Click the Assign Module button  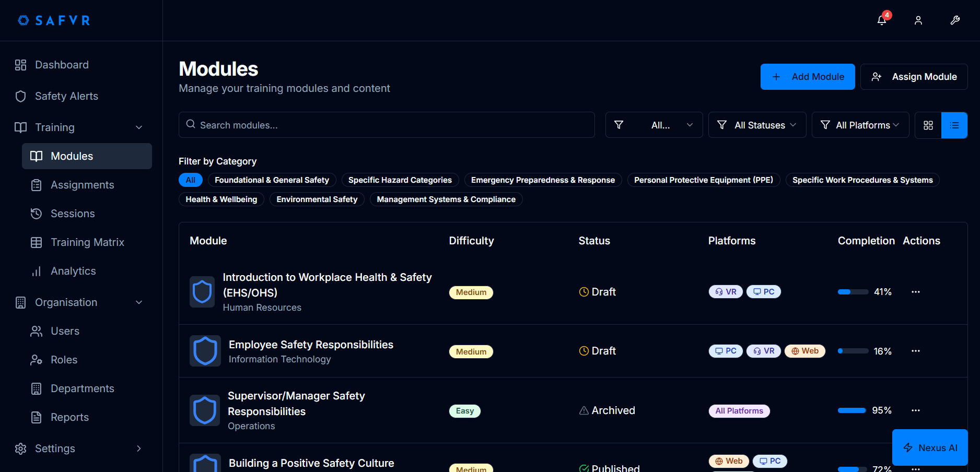[914, 77]
